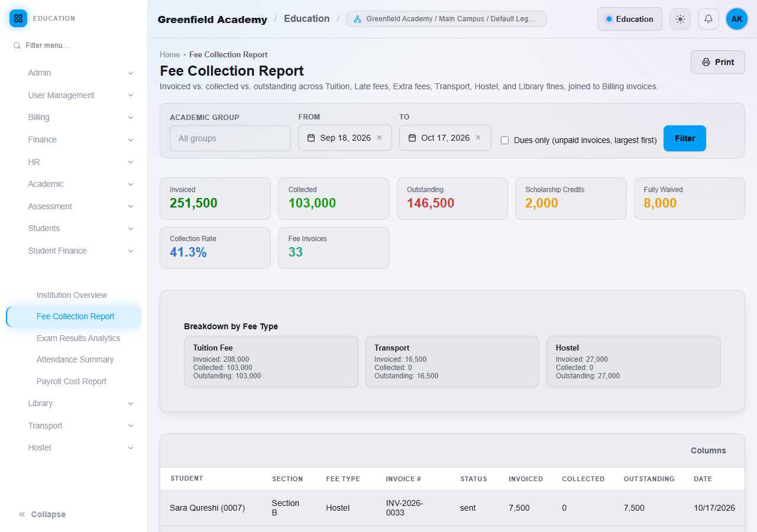Click the calendar icon in the To date field
This screenshot has height=532, width=757.
pyautogui.click(x=412, y=138)
